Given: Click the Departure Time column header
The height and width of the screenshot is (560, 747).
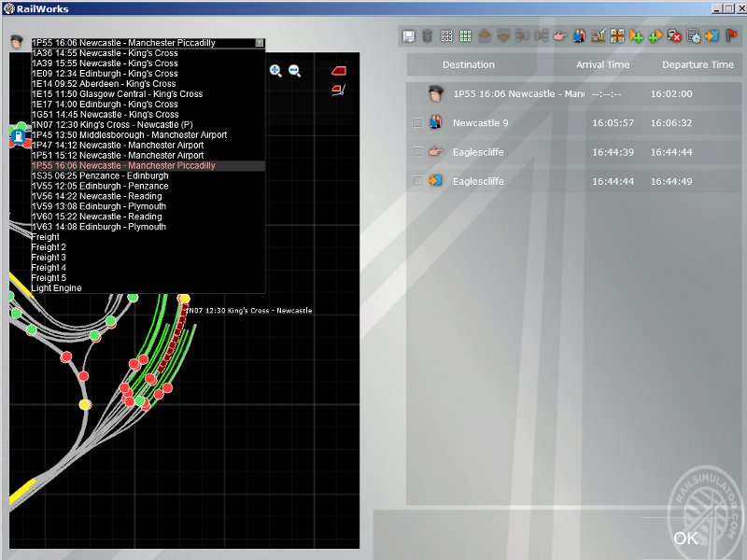Looking at the screenshot, I should 698,65.
